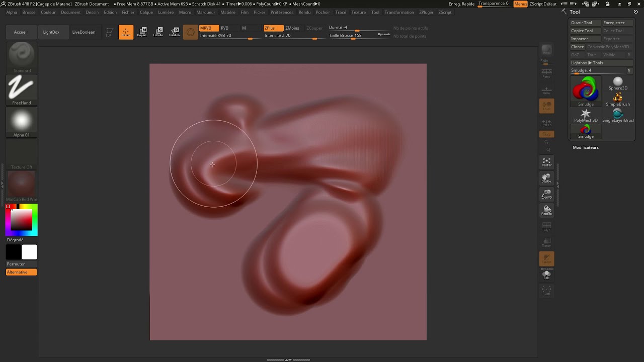Click the gizmo sphere icon in top shelf
Screen dimensions: 644x362
coord(190,32)
